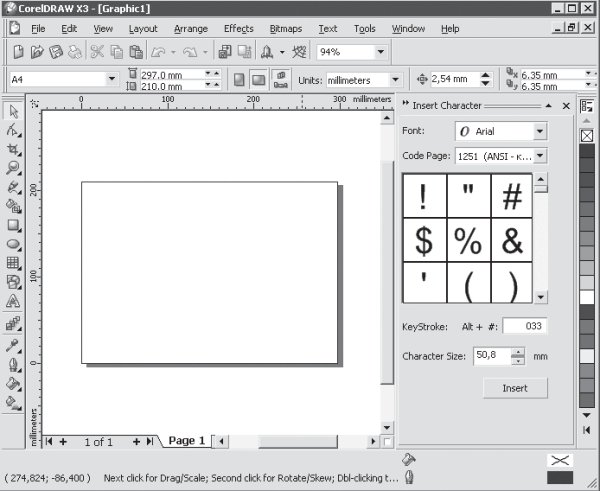
Task: Click the KeyStroke 033 field
Action: [525, 326]
